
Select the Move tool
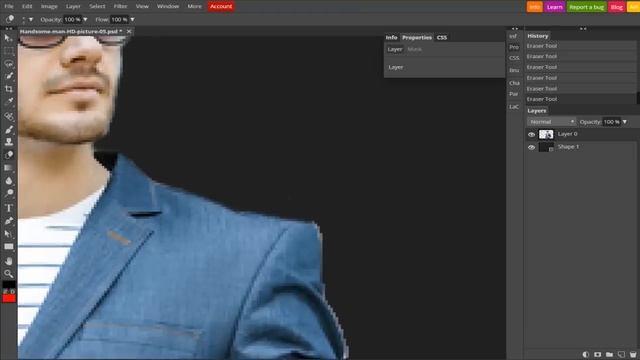[8, 38]
